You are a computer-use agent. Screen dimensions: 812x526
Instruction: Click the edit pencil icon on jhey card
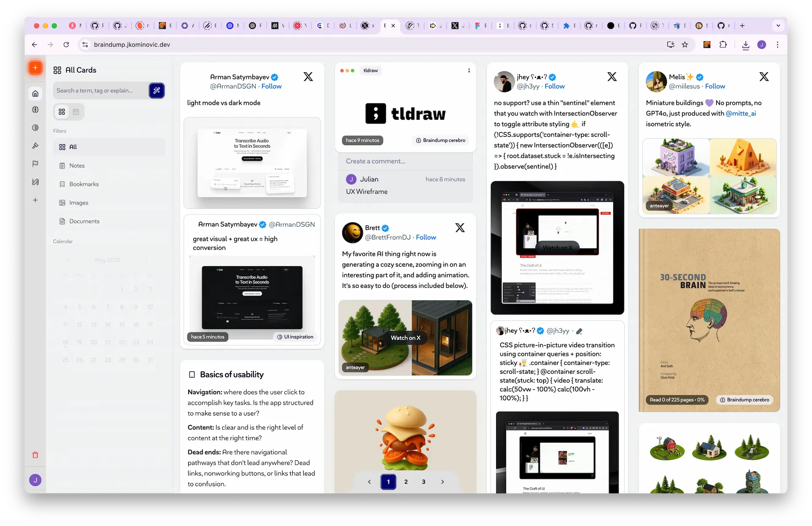pyautogui.click(x=579, y=331)
